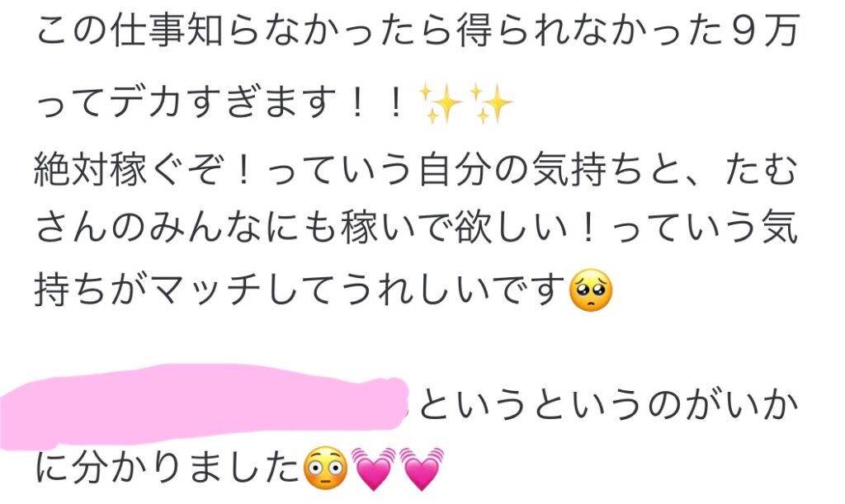Click the second pink beating heart emoji
Image resolution: width=845 pixels, height=504 pixels.
click(x=422, y=469)
